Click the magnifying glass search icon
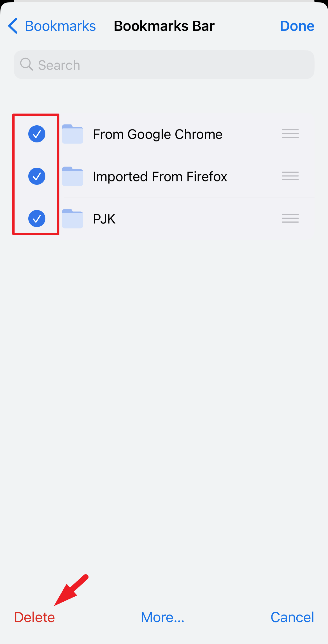Image resolution: width=328 pixels, height=644 pixels. [x=26, y=64]
